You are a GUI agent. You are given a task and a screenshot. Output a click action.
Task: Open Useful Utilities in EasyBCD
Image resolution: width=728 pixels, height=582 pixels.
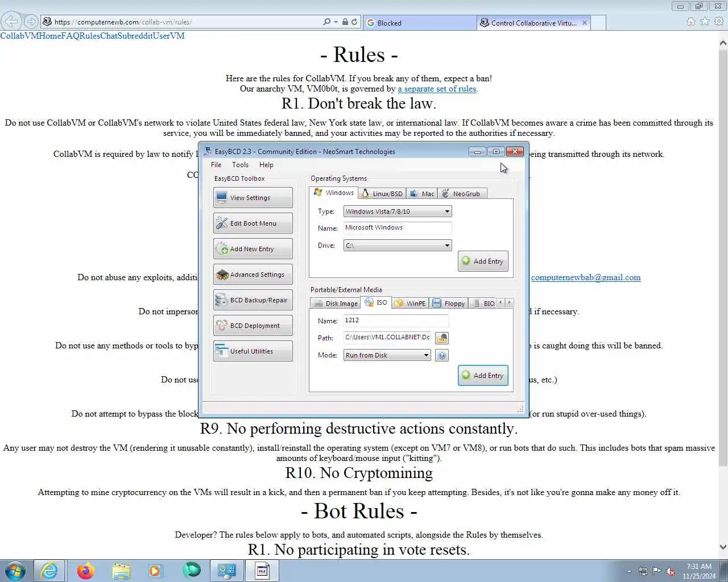pyautogui.click(x=253, y=351)
